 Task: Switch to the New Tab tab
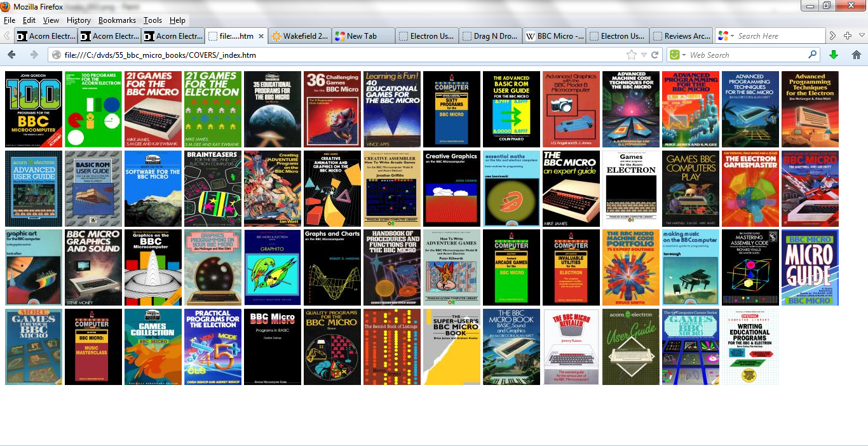click(x=363, y=36)
